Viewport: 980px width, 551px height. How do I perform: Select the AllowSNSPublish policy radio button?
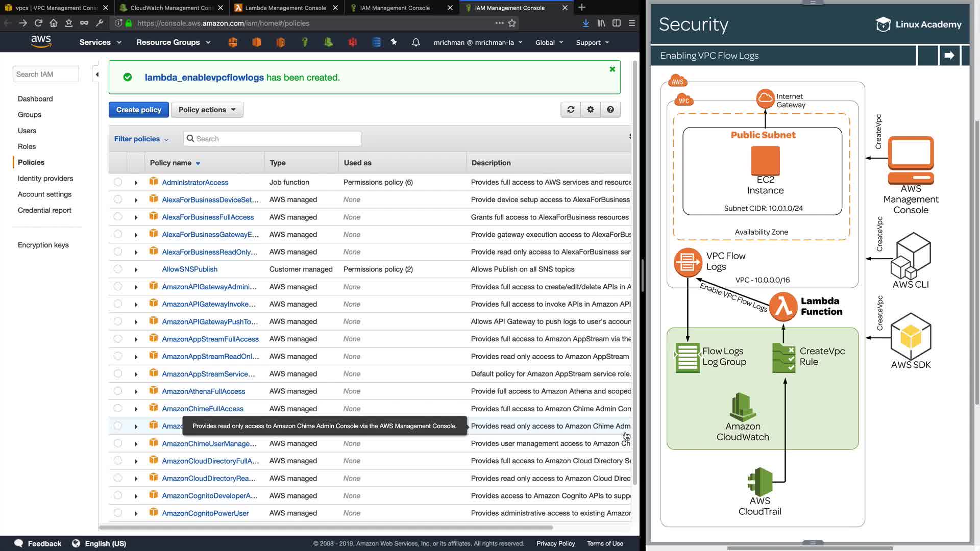[x=118, y=269]
